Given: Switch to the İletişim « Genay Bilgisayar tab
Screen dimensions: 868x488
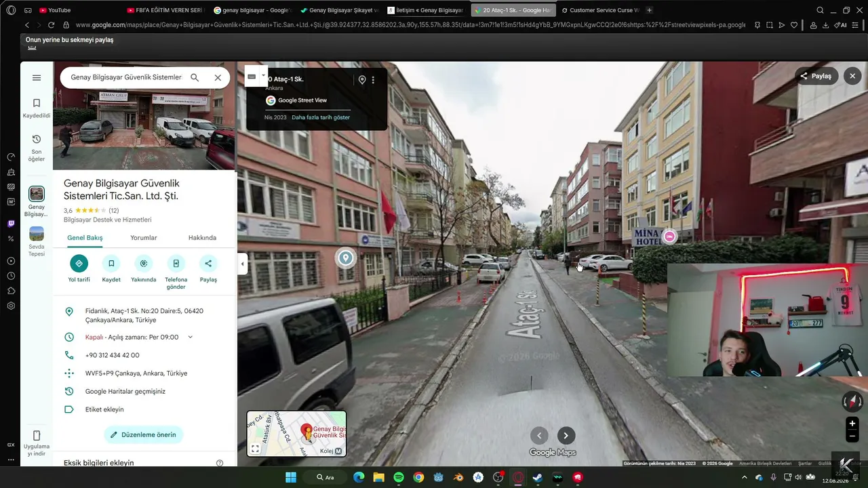Looking at the screenshot, I should (x=426, y=10).
